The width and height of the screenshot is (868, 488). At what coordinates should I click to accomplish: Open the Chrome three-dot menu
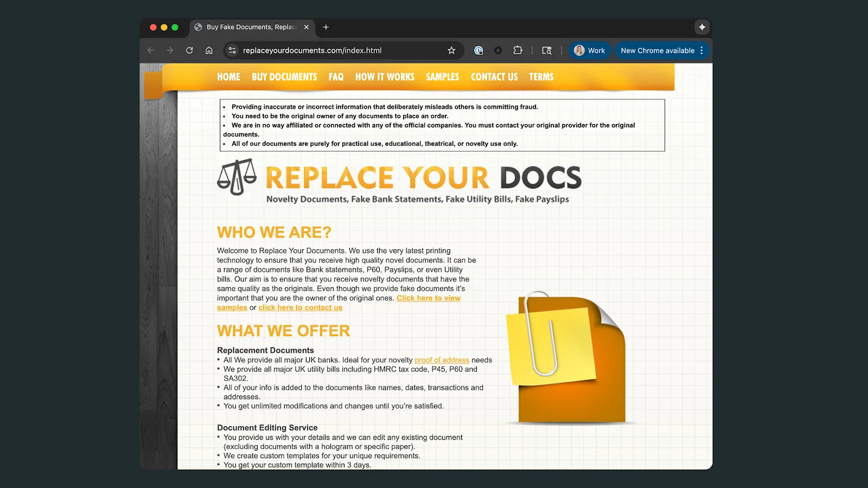[703, 50]
